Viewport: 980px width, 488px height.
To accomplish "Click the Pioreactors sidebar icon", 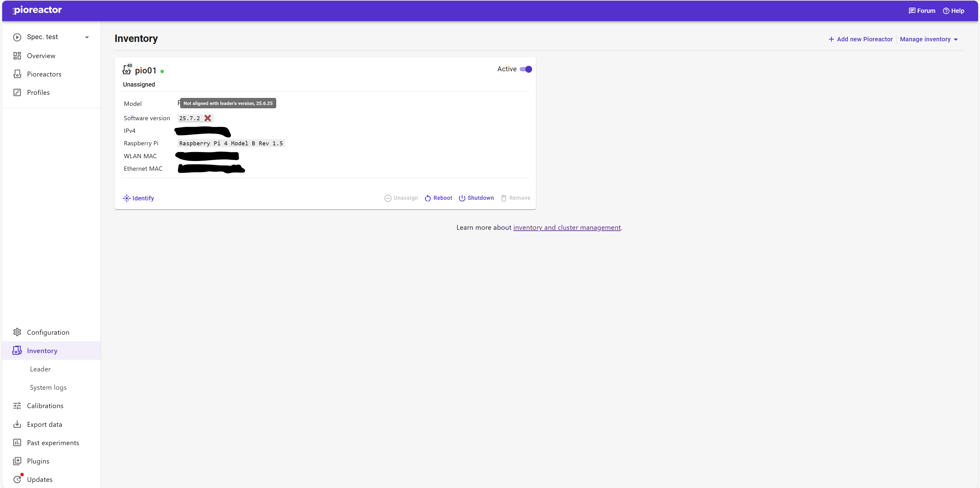I will point(17,74).
